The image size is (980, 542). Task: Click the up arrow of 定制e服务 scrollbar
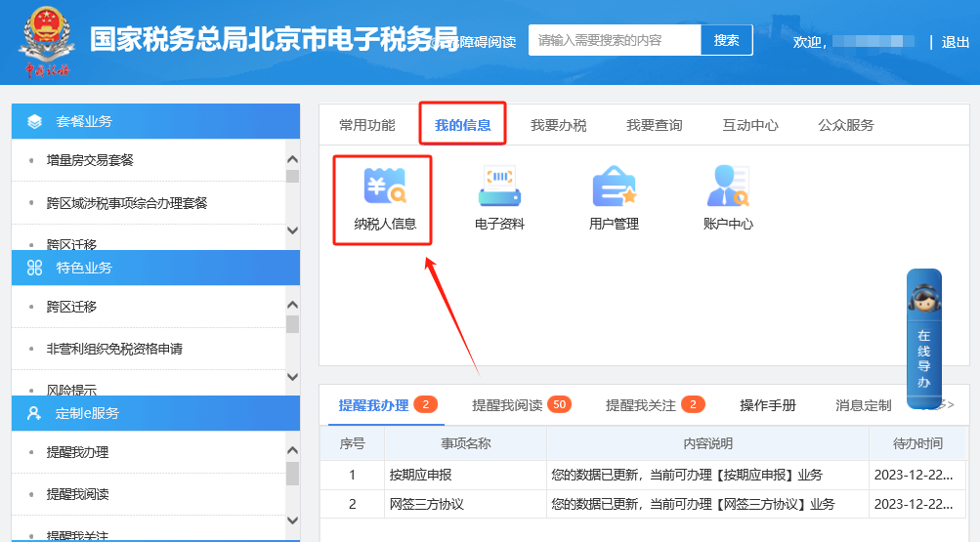292,451
